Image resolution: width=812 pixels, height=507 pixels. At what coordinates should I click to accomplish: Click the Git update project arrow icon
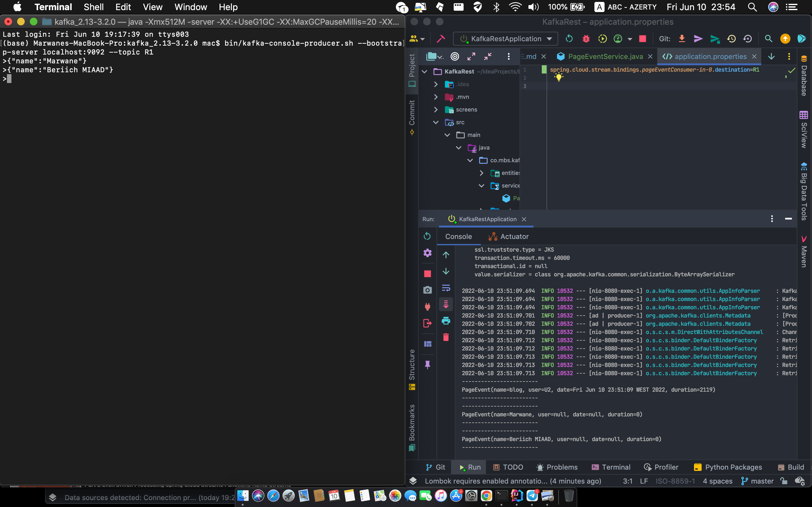pyautogui.click(x=681, y=39)
